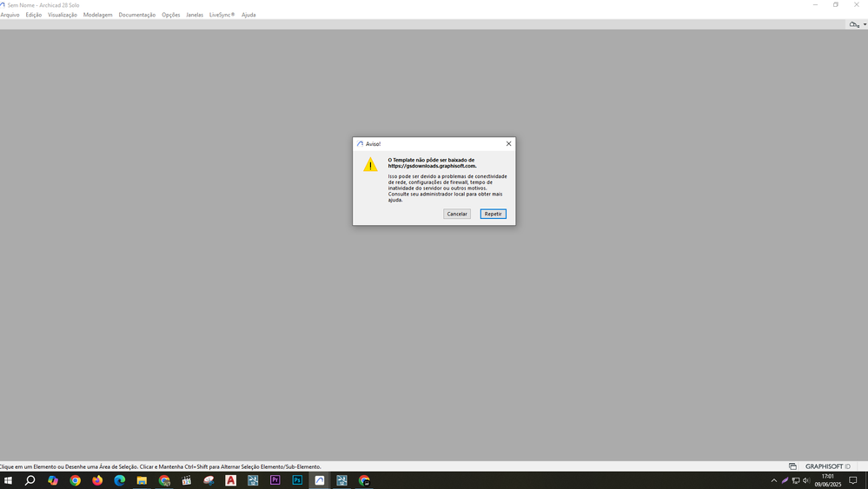Click the GRAPHISOFT ID label in the status bar
The width and height of the screenshot is (868, 489).
[827, 466]
